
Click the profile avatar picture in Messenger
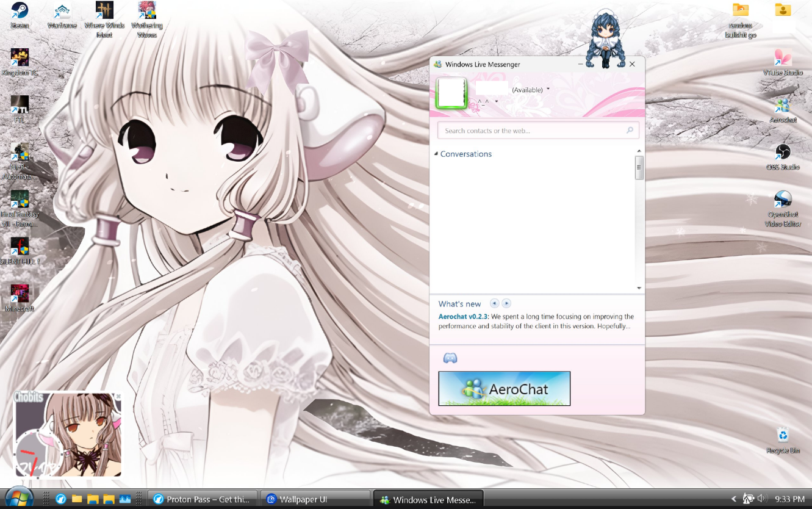click(451, 93)
